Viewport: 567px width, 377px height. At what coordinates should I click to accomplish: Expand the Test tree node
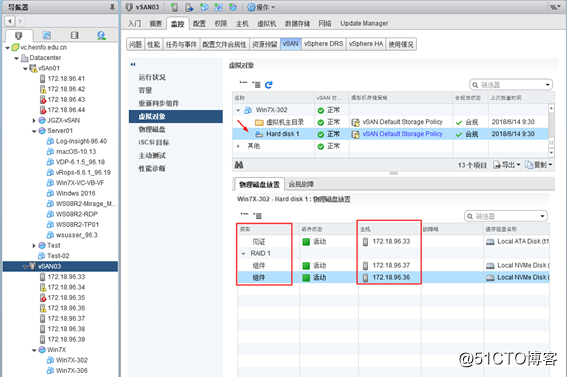click(34, 246)
